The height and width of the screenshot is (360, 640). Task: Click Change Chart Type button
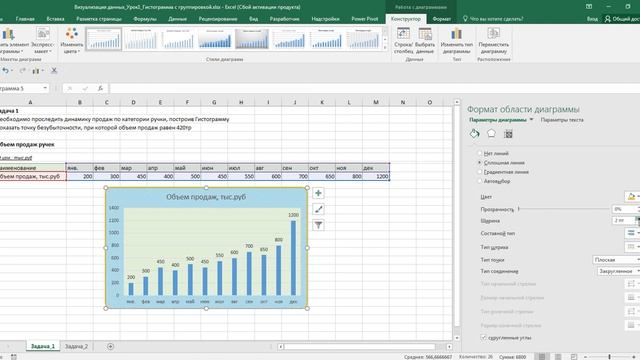point(457,41)
